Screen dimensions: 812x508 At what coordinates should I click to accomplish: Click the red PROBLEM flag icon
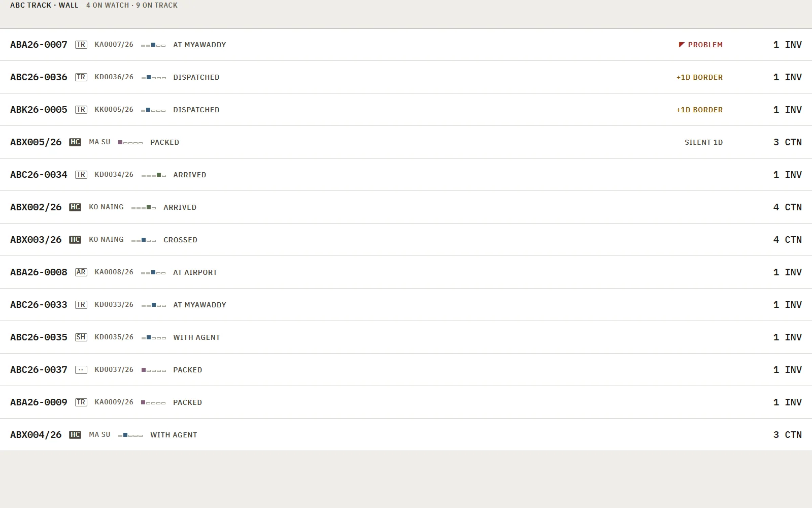[682, 45]
